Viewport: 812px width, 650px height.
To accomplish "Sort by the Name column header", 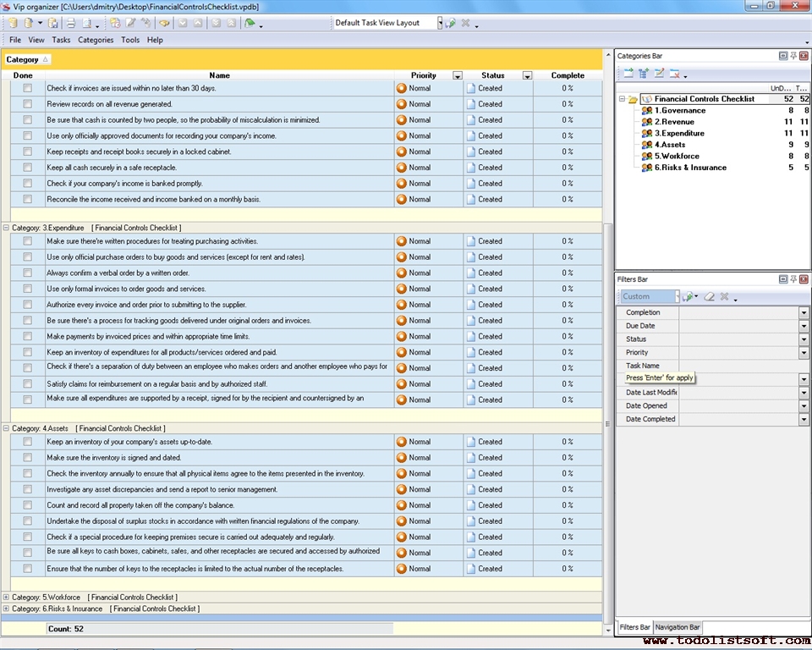I will 219,75.
